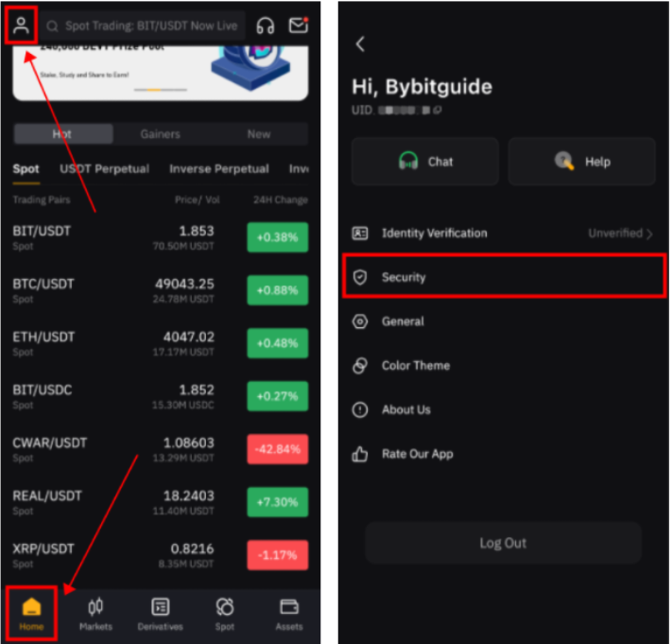Open Derivatives in bottom navigation
The width and height of the screenshot is (671, 644).
pyautogui.click(x=161, y=615)
